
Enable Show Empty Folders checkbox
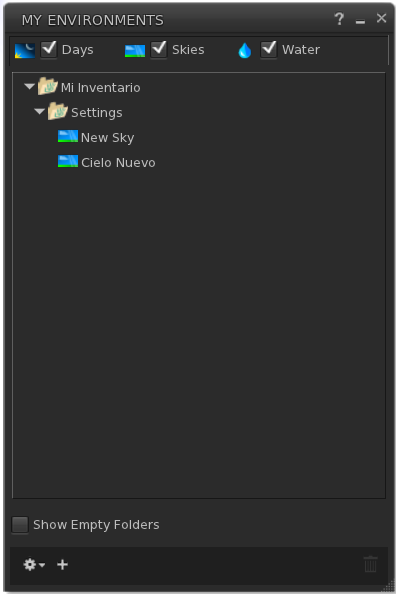point(20,525)
